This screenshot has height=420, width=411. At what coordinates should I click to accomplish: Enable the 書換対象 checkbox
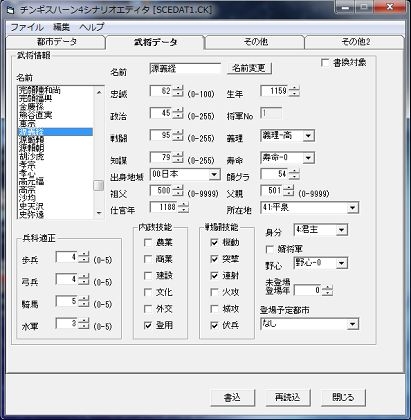pos(325,63)
